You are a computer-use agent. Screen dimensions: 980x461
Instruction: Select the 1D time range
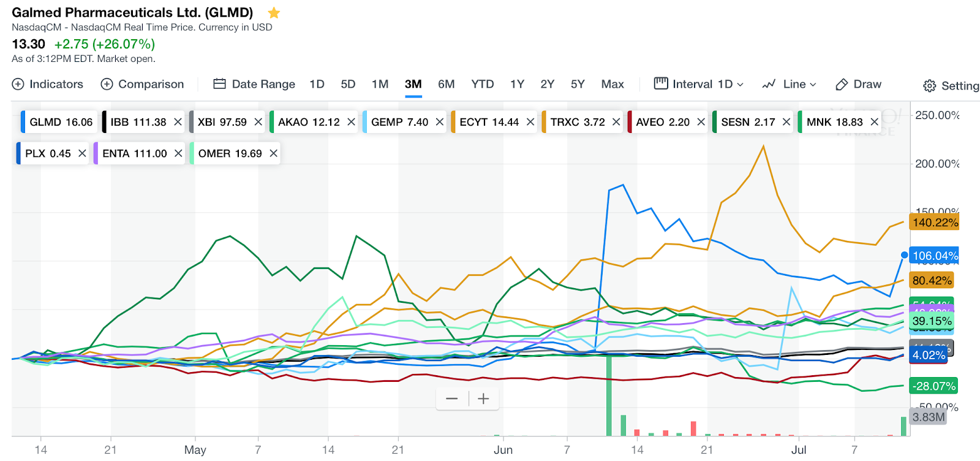click(x=317, y=84)
